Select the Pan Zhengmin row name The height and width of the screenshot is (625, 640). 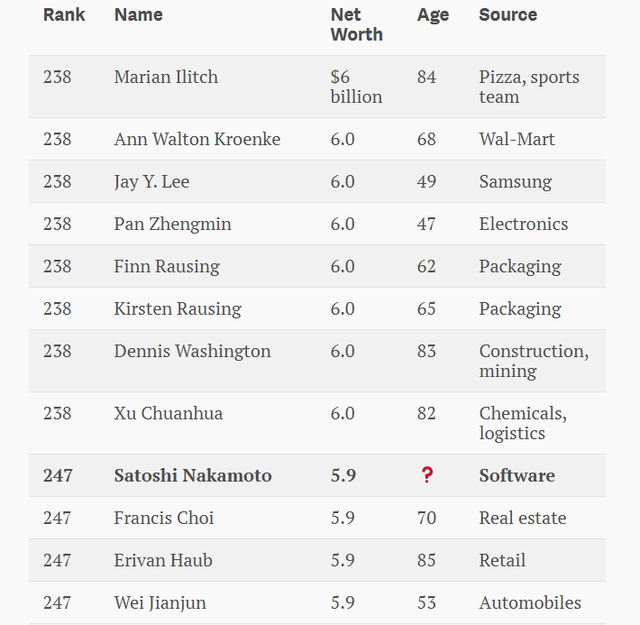pyautogui.click(x=172, y=225)
